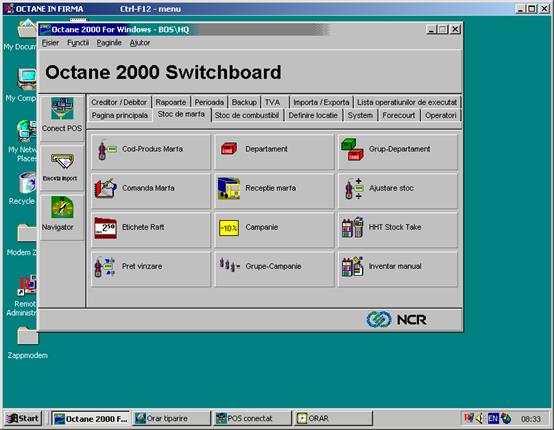
Task: Switch to the Definire locatie tab
Action: 313,115
